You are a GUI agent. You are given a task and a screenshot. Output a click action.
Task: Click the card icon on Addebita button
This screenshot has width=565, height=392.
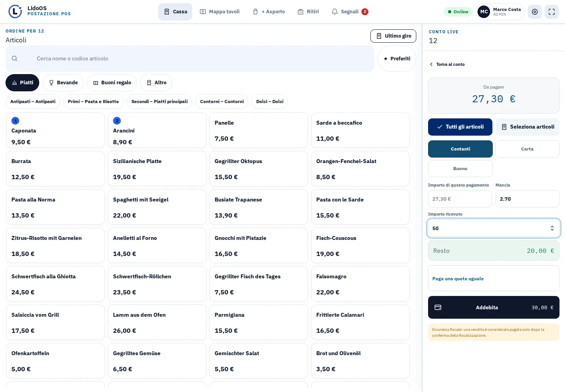[438, 307]
